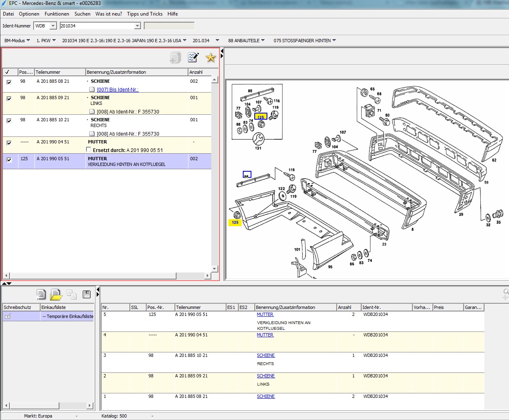The image size is (509, 420).
Task: Open the 075 STOSSFAENGER HINTEN dropdown
Action: click(305, 41)
